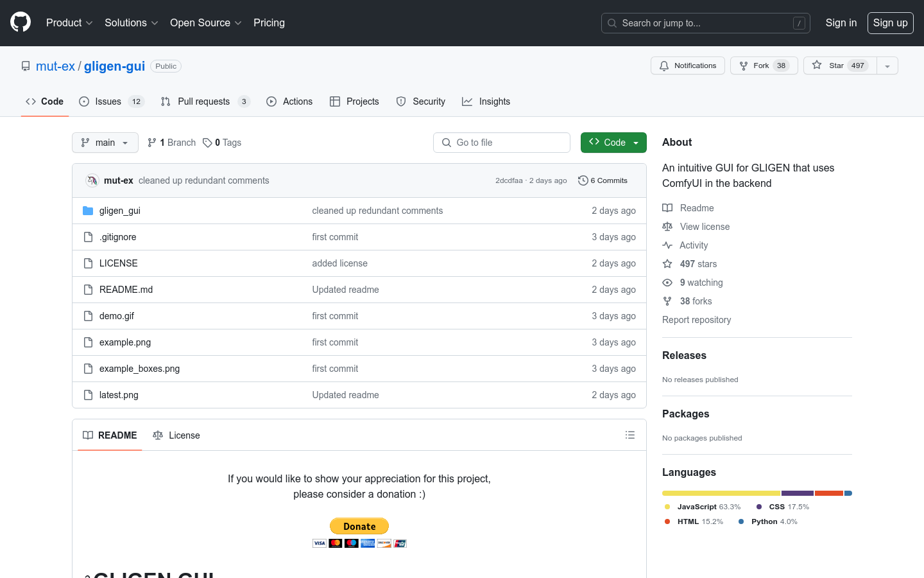The height and width of the screenshot is (578, 924).
Task: Open the Packages heading link
Action: (x=685, y=414)
